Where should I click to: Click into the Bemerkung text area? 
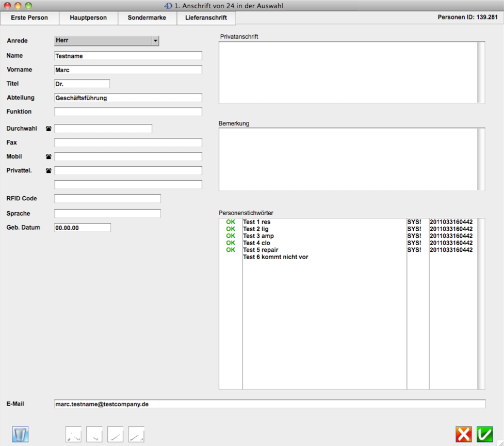[348, 159]
